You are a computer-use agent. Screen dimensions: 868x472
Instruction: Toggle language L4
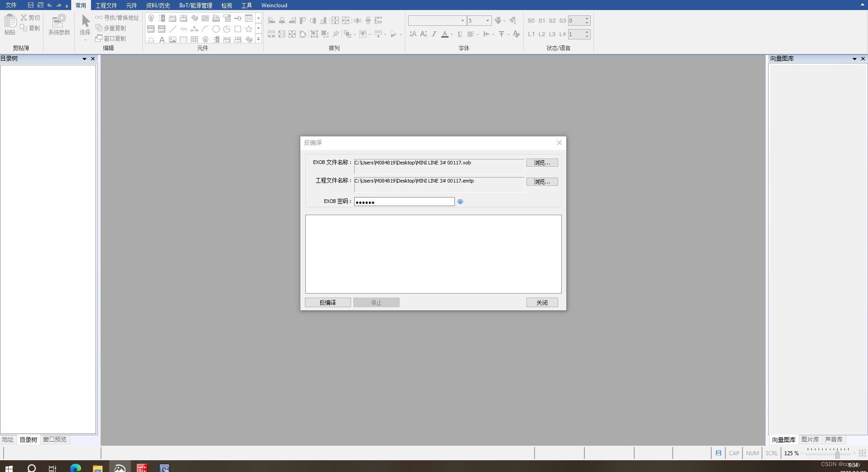(x=563, y=34)
